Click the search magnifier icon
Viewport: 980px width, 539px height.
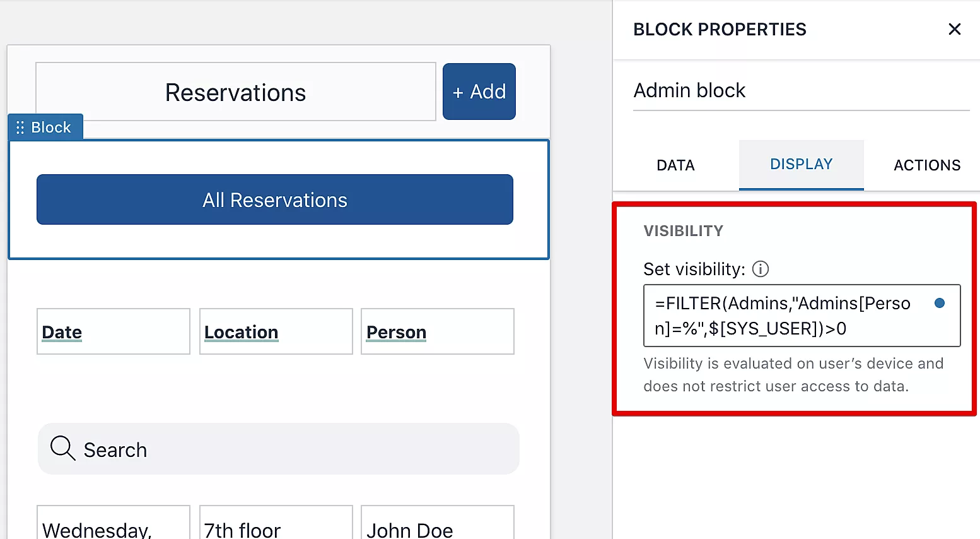coord(62,448)
